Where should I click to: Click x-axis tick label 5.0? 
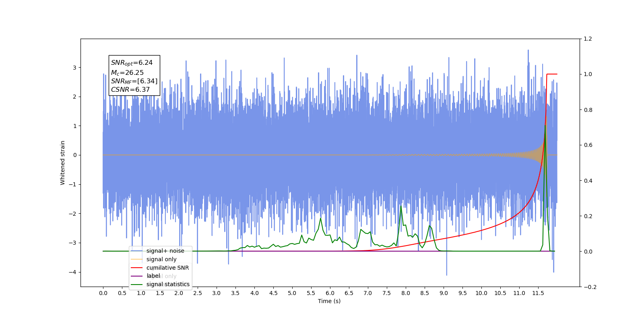click(292, 293)
